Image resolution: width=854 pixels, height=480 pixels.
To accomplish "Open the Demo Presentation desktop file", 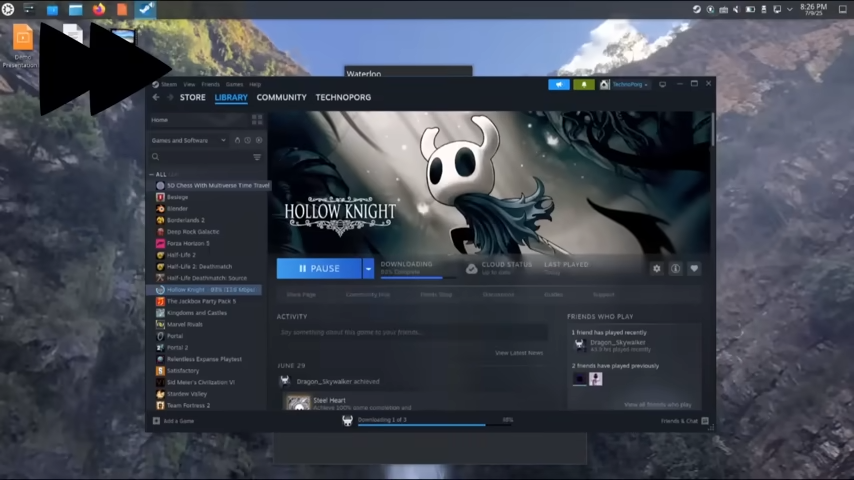I will pyautogui.click(x=22, y=46).
